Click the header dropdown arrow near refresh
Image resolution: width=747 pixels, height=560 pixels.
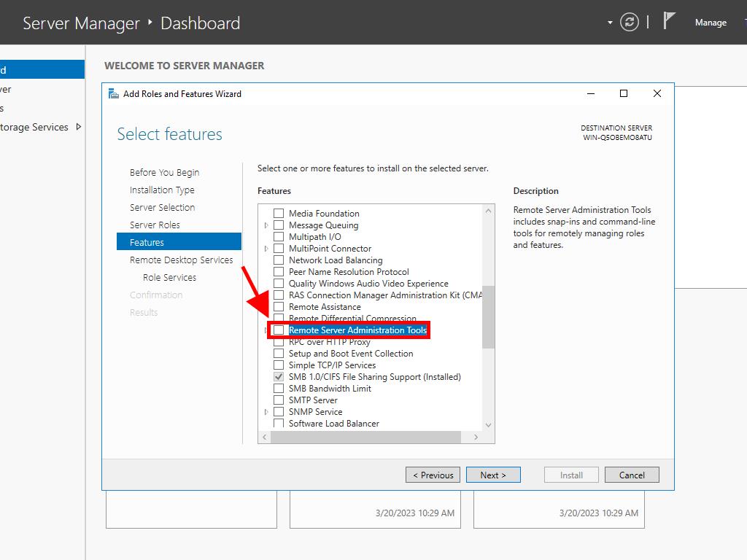pyautogui.click(x=610, y=23)
